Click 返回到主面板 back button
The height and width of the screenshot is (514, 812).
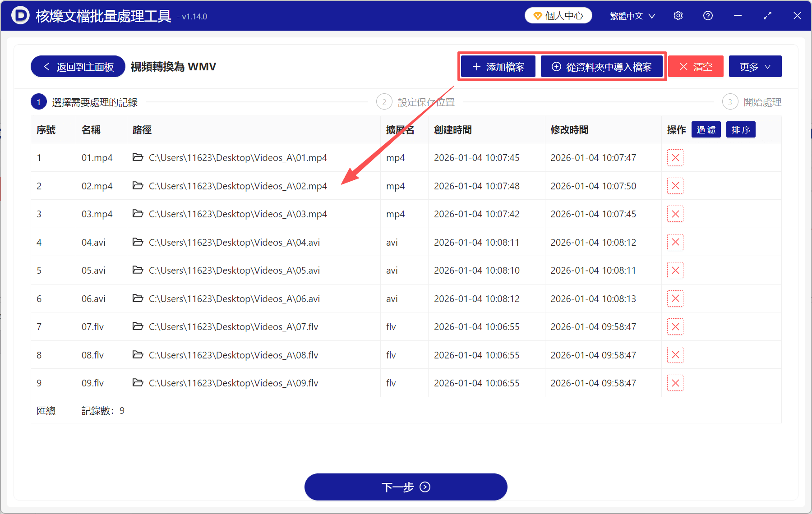[78, 67]
